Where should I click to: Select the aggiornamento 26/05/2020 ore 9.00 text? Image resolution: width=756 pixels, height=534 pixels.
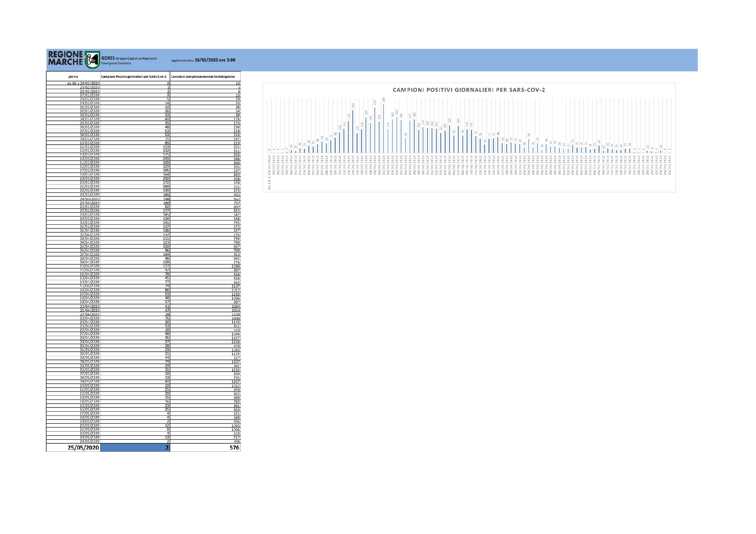coord(203,60)
